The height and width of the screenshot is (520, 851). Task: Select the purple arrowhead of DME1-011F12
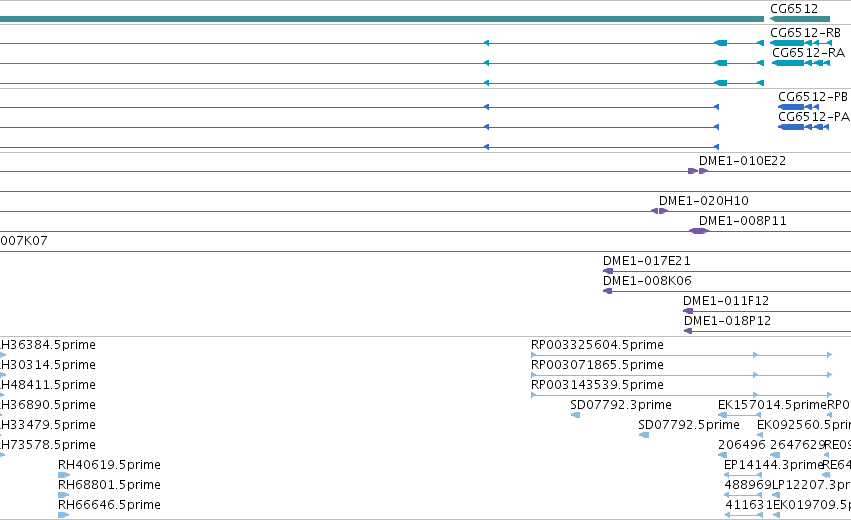(688, 311)
